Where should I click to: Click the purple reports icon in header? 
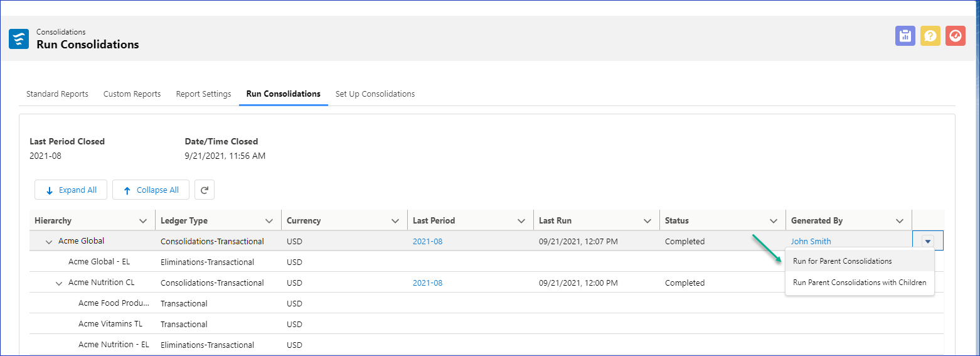click(905, 36)
